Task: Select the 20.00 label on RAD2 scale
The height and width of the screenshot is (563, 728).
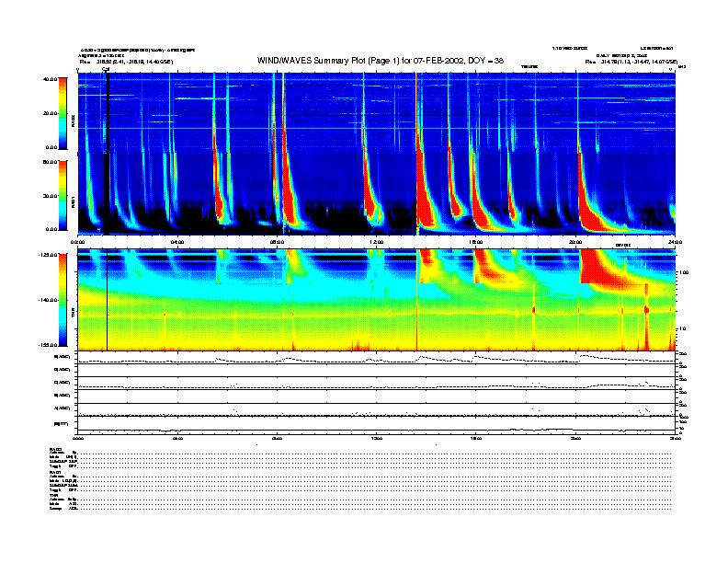Action: 51,113
